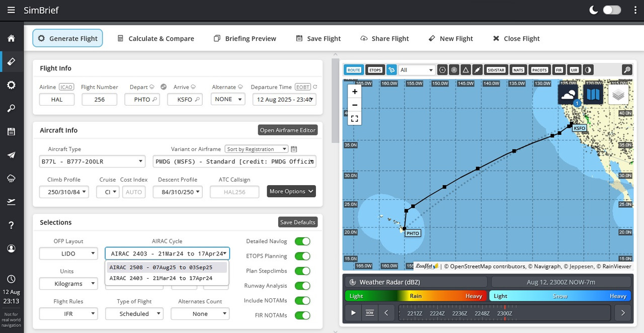Toggle the hexagon waypoint icon on map toolbar

pos(442,70)
